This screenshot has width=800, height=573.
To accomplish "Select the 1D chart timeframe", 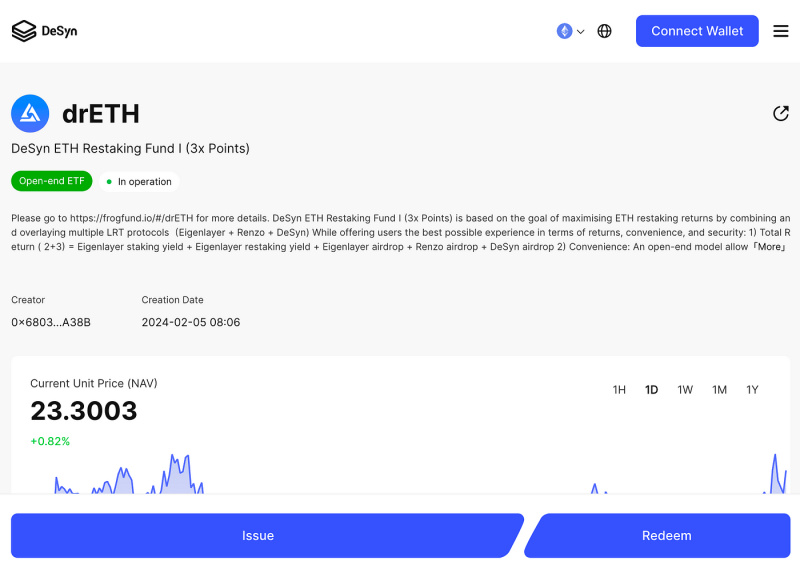I will tap(651, 390).
